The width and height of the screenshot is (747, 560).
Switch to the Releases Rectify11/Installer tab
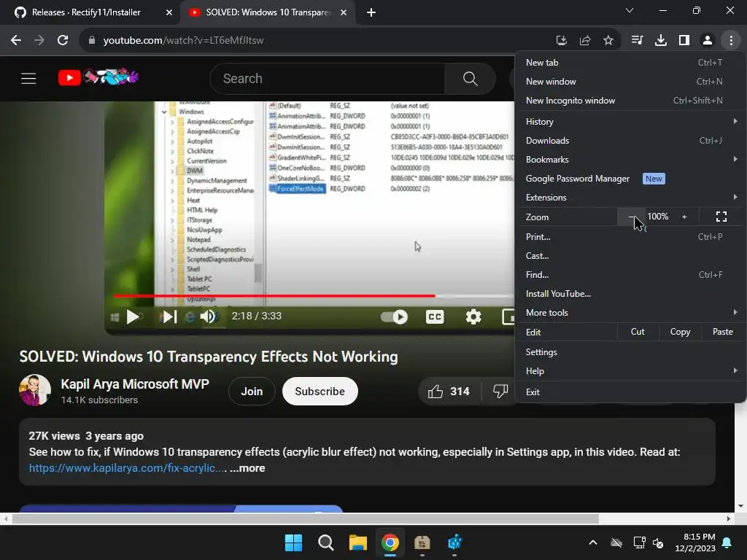86,12
